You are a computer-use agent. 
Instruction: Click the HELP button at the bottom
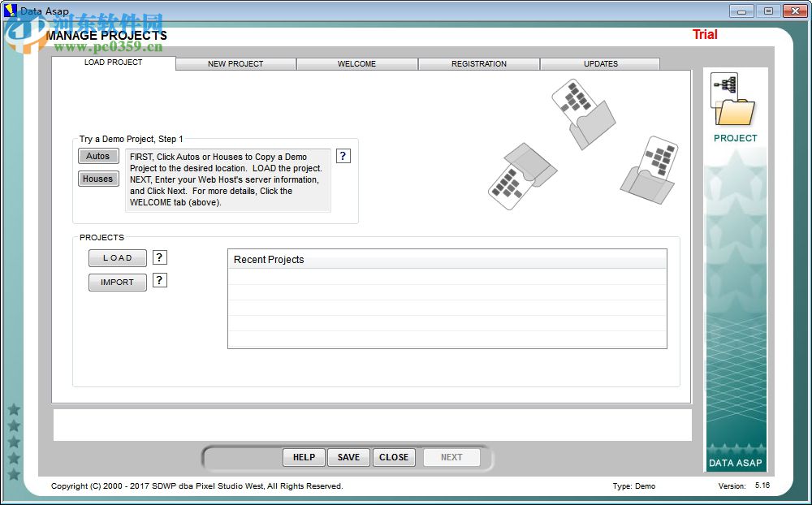click(x=304, y=457)
